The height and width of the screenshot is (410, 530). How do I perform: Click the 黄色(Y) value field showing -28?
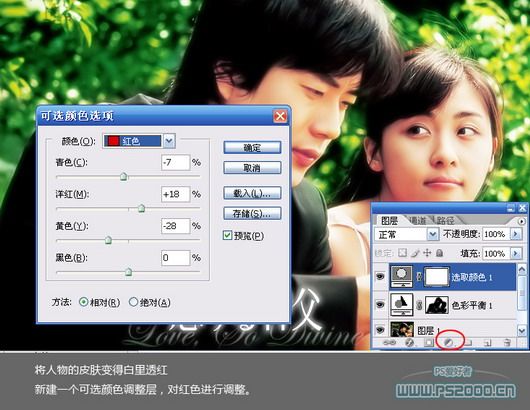tap(176, 226)
